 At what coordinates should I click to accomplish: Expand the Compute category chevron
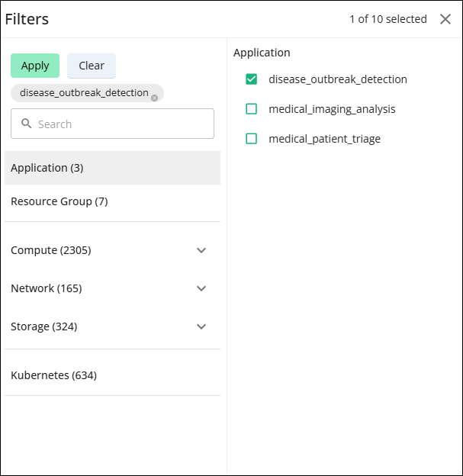[201, 250]
